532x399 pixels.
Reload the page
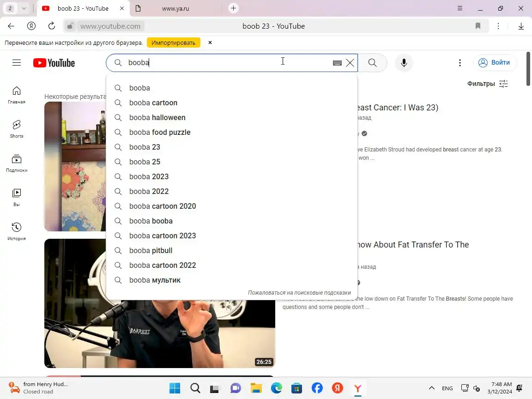[x=52, y=26]
